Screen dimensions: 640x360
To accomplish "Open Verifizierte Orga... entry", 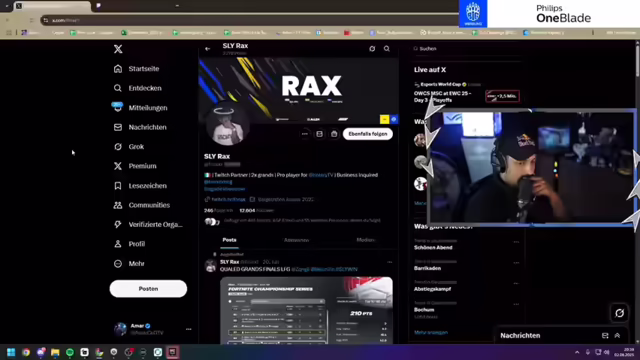I will pos(148,224).
